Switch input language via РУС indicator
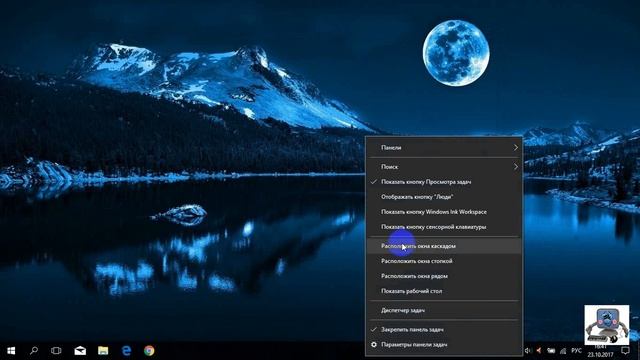Viewport: 640px width, 360px height. [x=576, y=351]
